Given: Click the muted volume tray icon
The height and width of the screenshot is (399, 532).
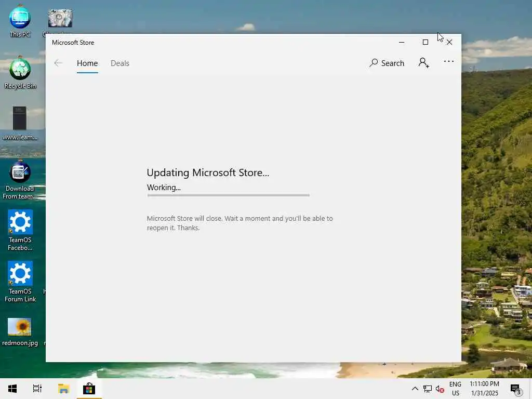Looking at the screenshot, I should (440, 389).
